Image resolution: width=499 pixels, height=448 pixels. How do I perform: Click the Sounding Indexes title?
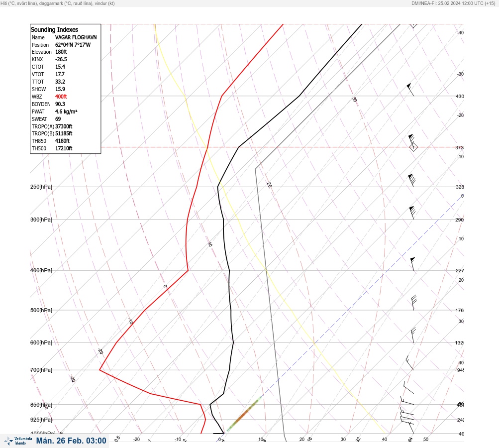coord(54,29)
